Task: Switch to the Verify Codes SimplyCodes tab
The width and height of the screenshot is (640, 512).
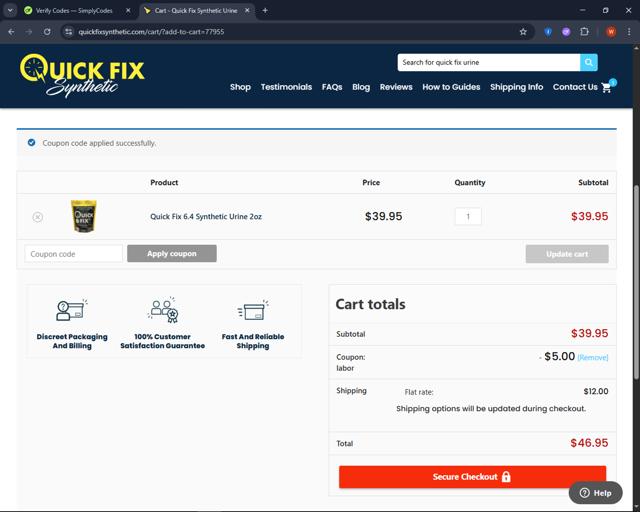Action: [x=74, y=11]
